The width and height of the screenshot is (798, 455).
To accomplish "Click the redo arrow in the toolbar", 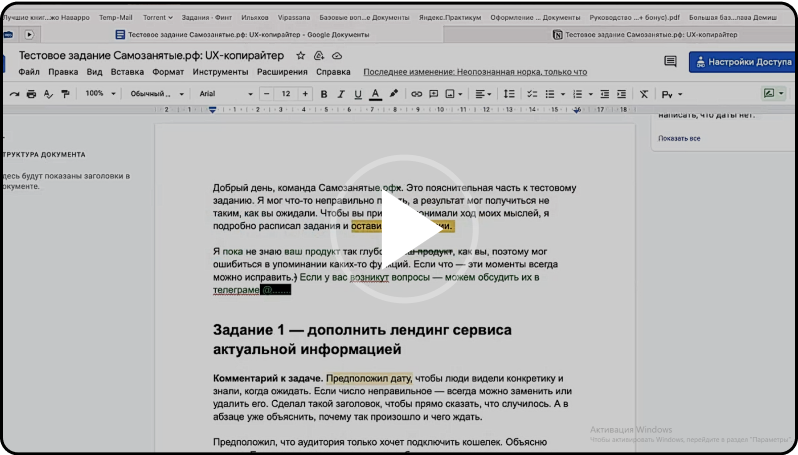I will (x=14, y=94).
